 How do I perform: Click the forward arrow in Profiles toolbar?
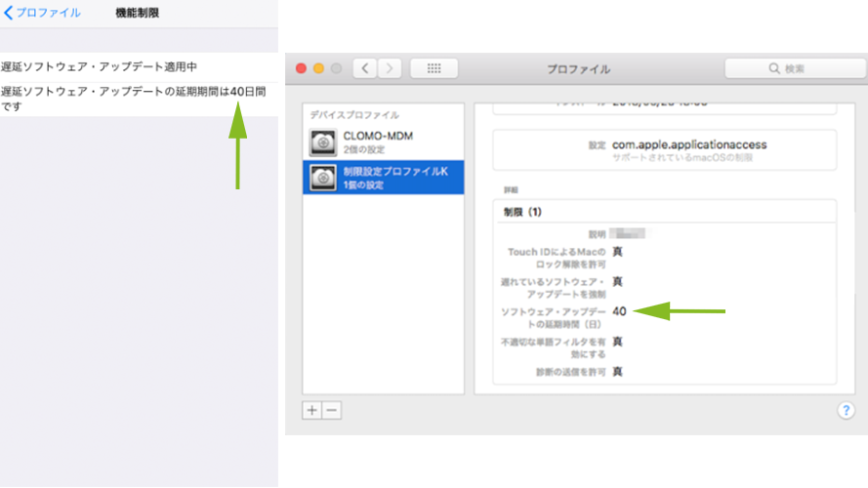click(x=390, y=68)
